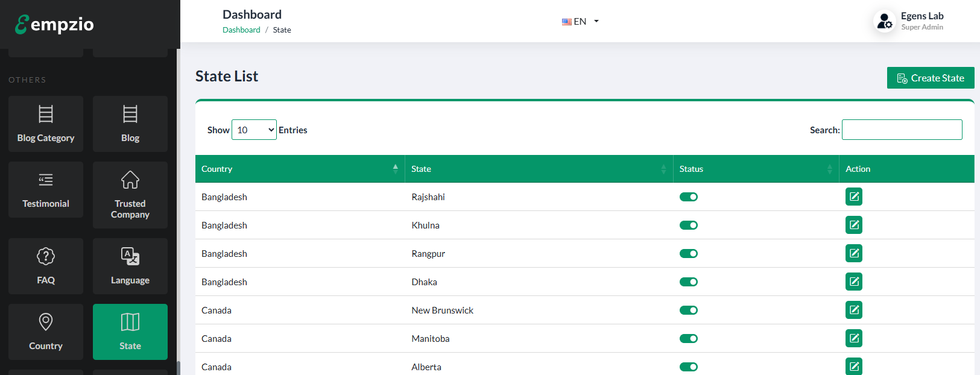Open the FAQ sidebar item
This screenshot has height=375, width=980.
pos(46,266)
